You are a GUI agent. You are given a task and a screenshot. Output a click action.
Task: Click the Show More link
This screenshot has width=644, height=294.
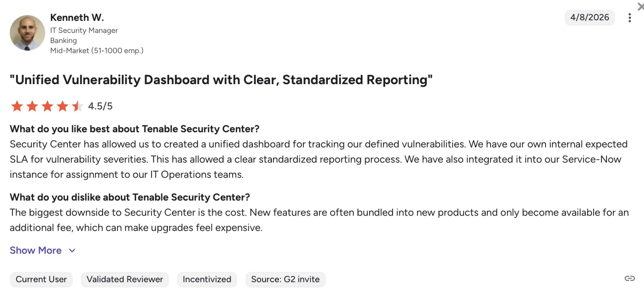point(35,250)
